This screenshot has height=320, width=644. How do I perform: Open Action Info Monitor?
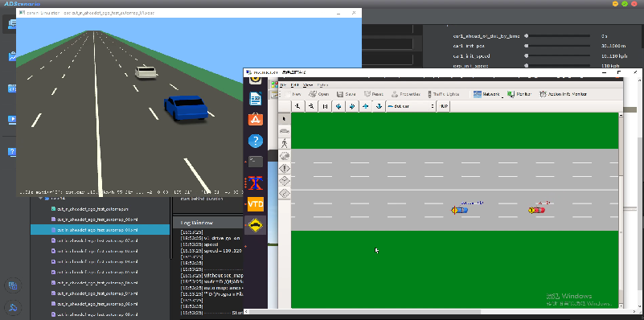tap(563, 94)
